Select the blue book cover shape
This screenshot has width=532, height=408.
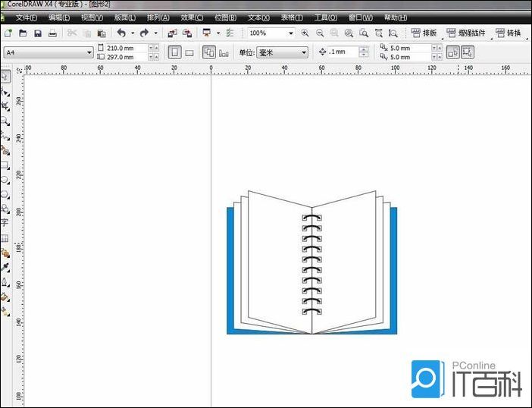click(x=230, y=271)
